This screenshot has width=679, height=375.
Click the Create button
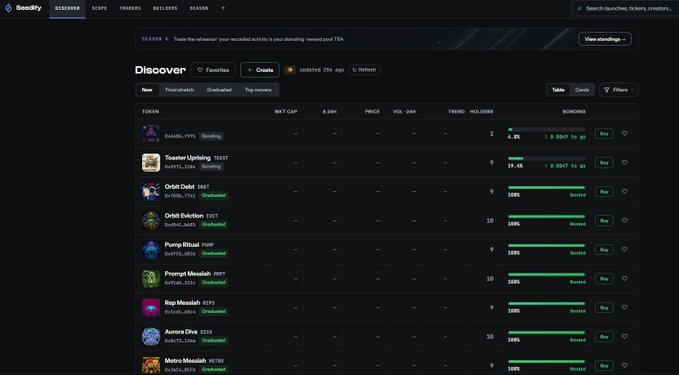260,70
